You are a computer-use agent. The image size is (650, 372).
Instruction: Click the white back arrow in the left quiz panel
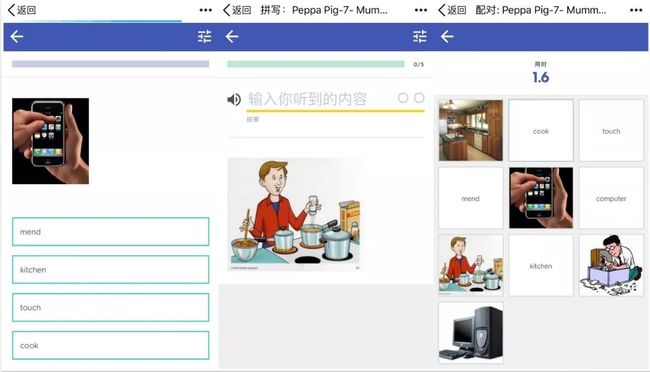pyautogui.click(x=17, y=36)
